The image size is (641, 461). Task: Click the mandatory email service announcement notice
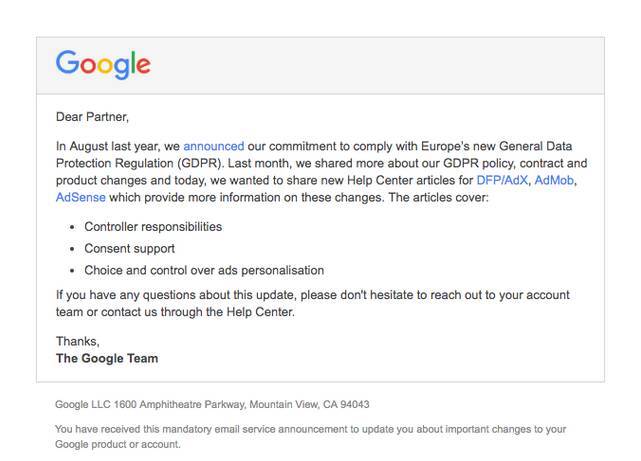click(x=310, y=436)
